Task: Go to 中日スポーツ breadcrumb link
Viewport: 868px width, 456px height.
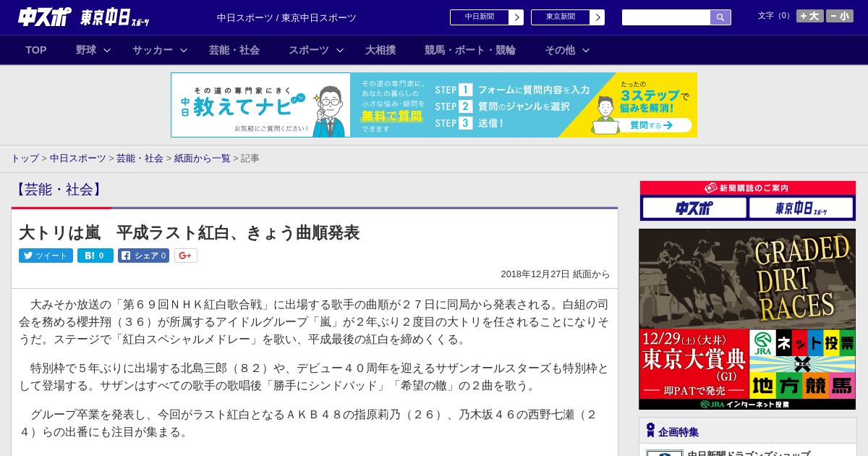Action: [78, 158]
